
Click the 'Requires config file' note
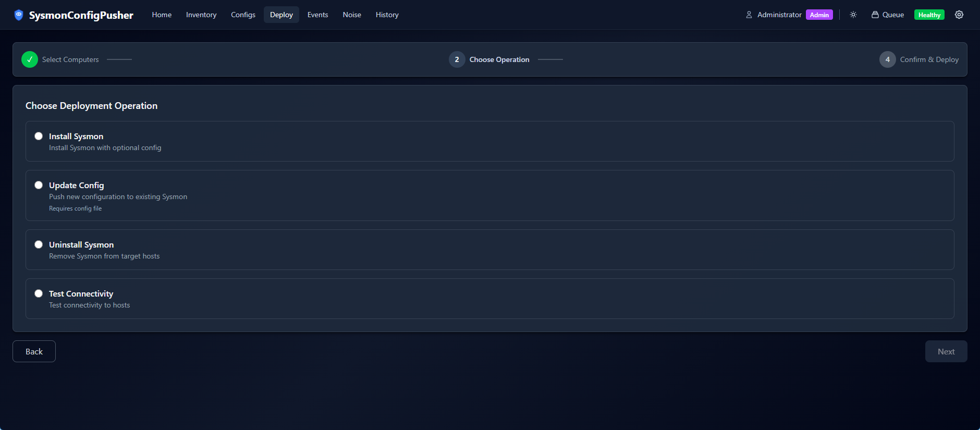[76, 208]
